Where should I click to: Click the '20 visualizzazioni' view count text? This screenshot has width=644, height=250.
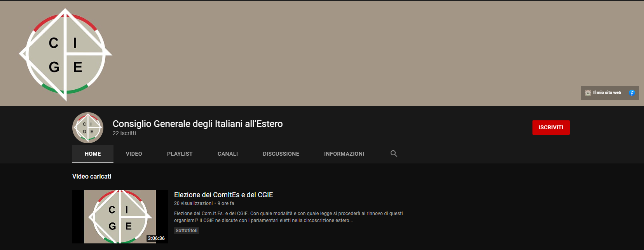(x=194, y=203)
